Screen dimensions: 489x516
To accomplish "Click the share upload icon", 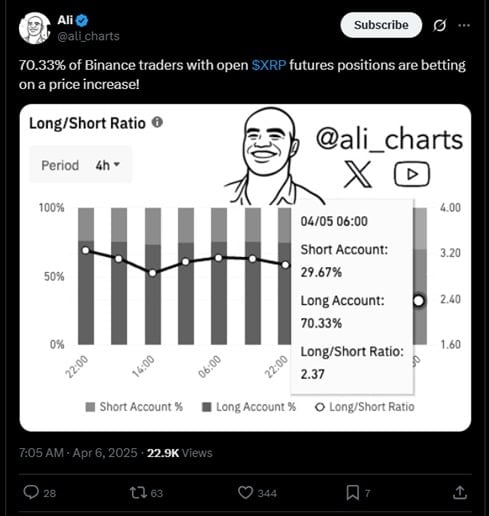I will click(x=460, y=493).
